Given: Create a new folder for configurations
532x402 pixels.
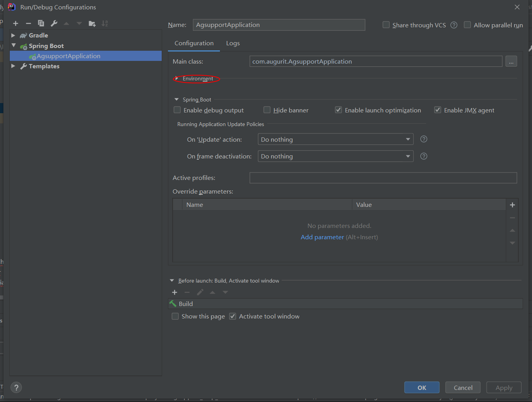Looking at the screenshot, I should [92, 23].
